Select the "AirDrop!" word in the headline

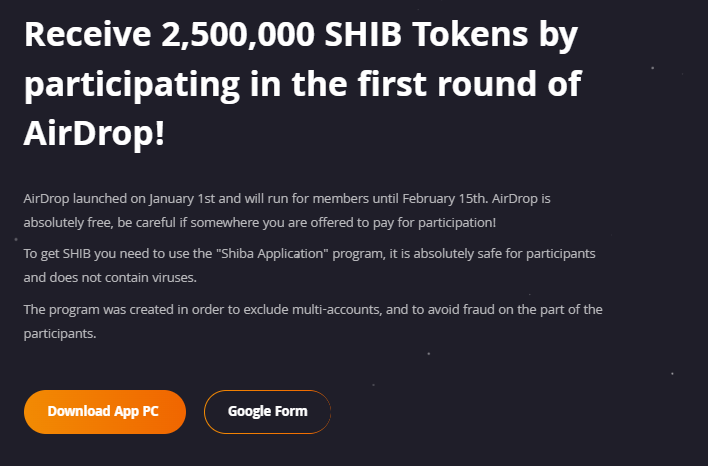click(94, 134)
